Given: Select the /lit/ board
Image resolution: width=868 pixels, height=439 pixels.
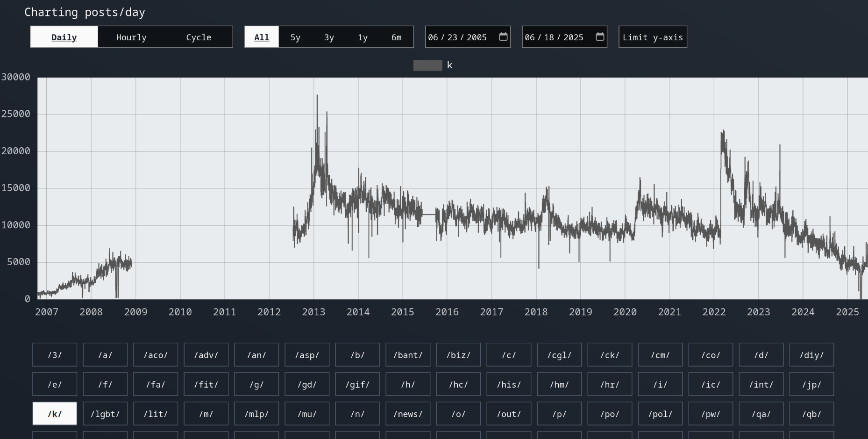Looking at the screenshot, I should tap(156, 414).
